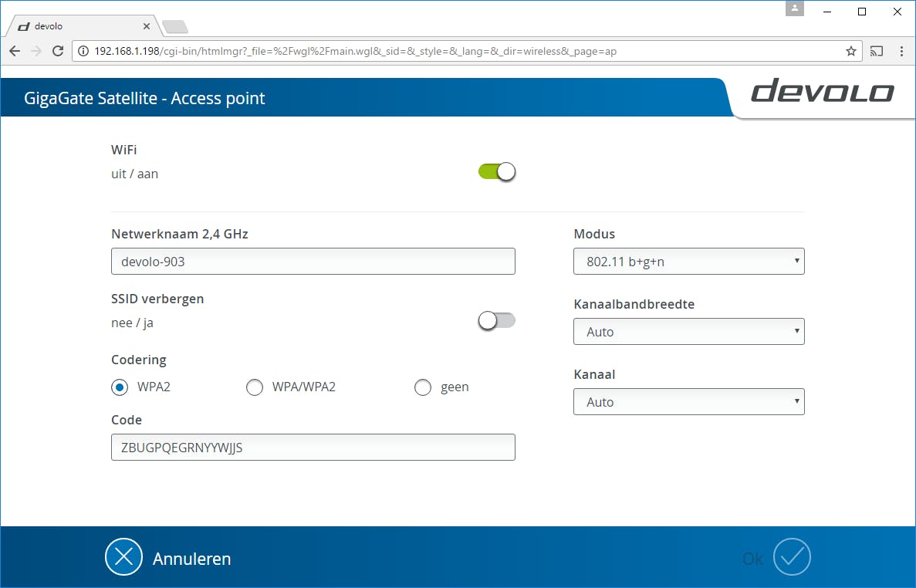Switch WiFi uit/aan toggle off
The image size is (916, 588).
[x=497, y=171]
